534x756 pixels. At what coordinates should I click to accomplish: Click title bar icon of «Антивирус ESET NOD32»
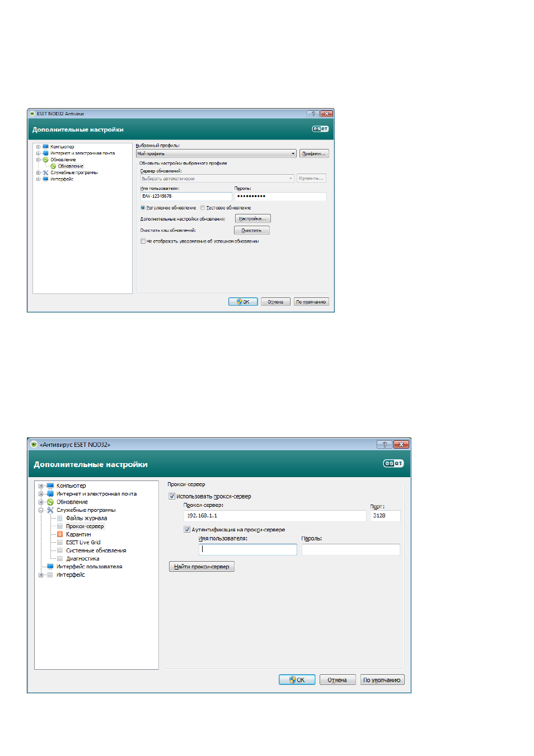pos(34,445)
